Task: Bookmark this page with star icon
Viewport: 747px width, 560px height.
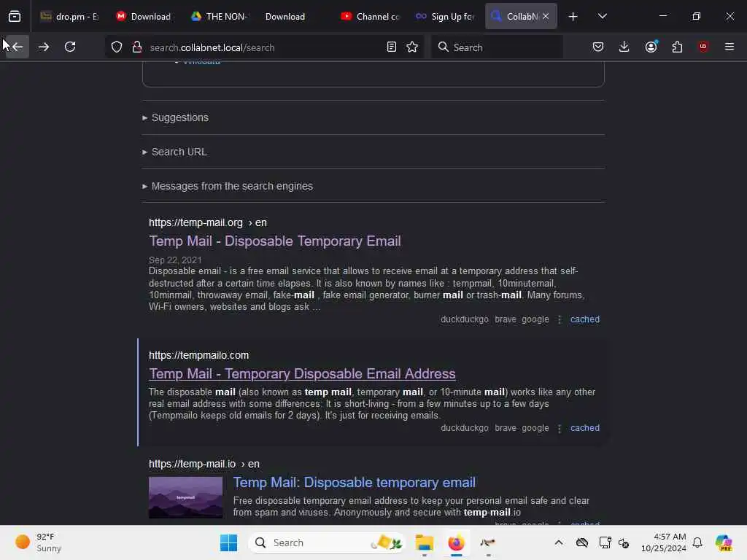Action: [412, 47]
